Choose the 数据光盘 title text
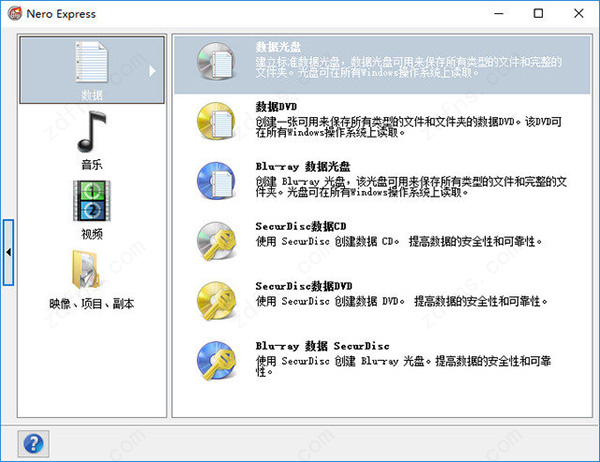Viewport: 600px width, 462px height. pos(278,47)
